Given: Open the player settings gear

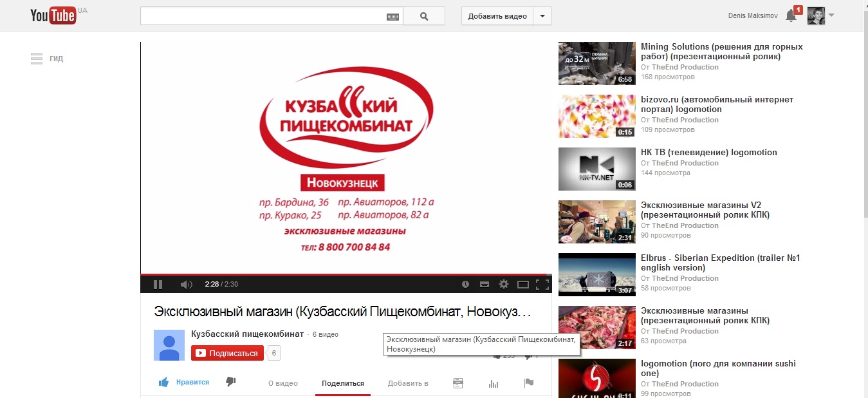Looking at the screenshot, I should click(504, 284).
